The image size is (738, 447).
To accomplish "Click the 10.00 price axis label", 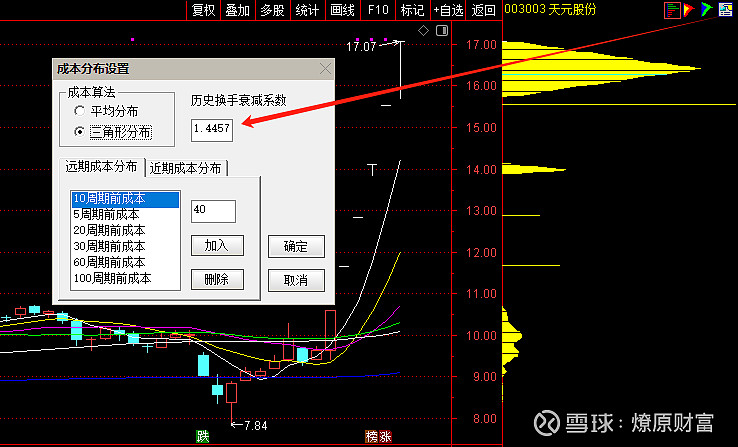I will 481,335.
